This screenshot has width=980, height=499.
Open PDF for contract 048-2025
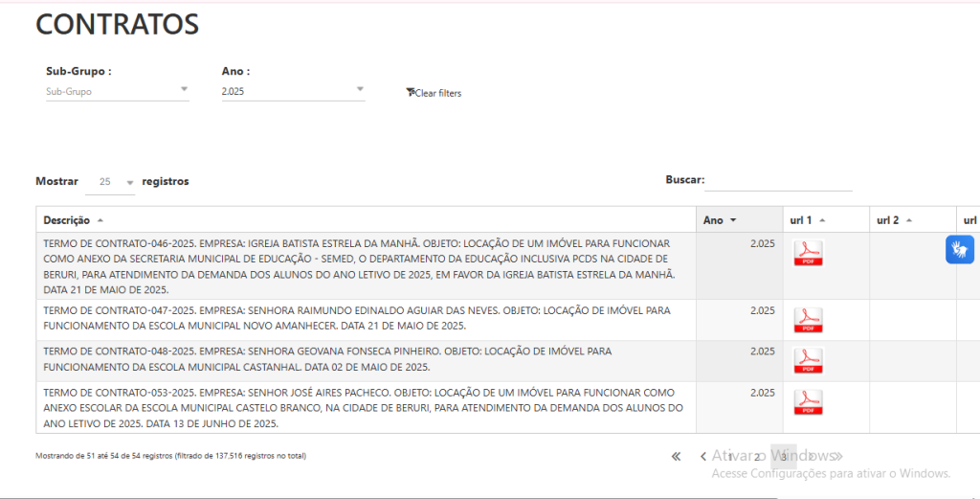(x=808, y=360)
